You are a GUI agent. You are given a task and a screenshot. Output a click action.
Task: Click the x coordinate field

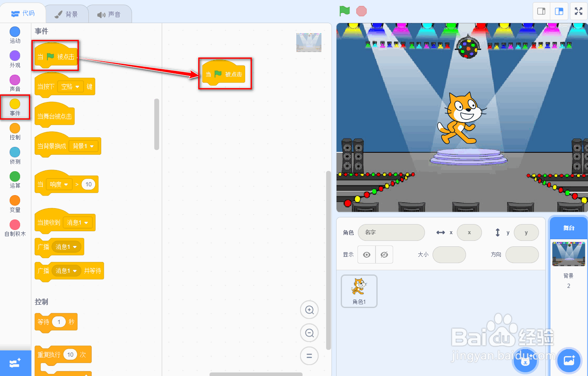pos(469,232)
